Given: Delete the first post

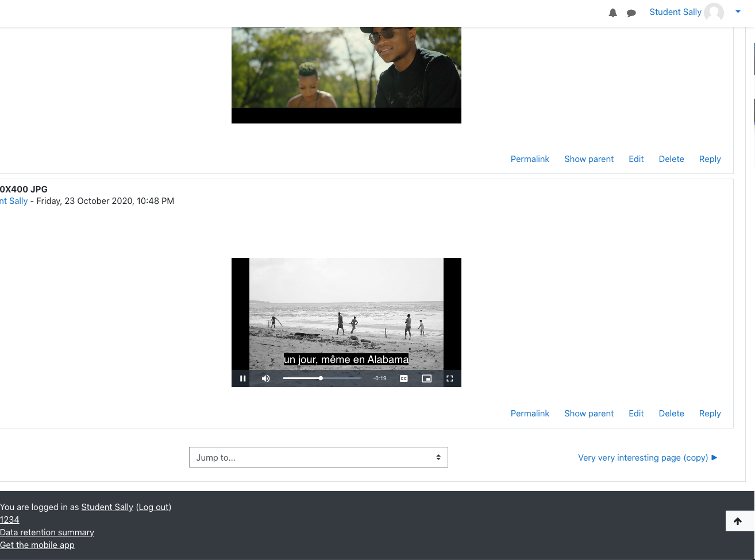Looking at the screenshot, I should pos(671,159).
